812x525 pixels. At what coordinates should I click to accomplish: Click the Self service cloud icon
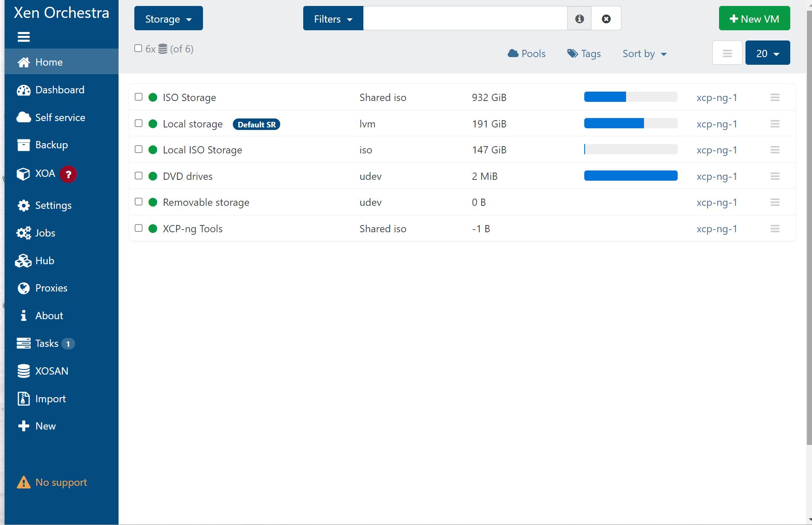24,118
